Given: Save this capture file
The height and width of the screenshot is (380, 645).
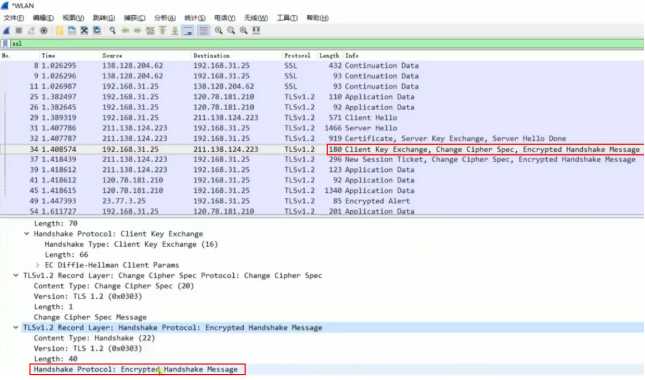Looking at the screenshot, I should 72,30.
